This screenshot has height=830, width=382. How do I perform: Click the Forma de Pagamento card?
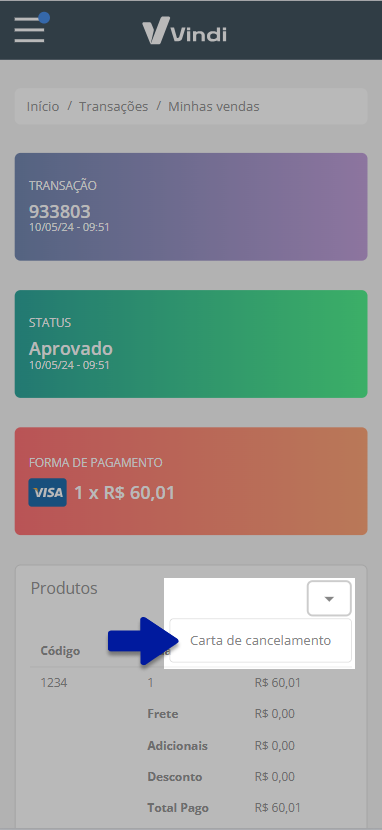[x=191, y=481]
